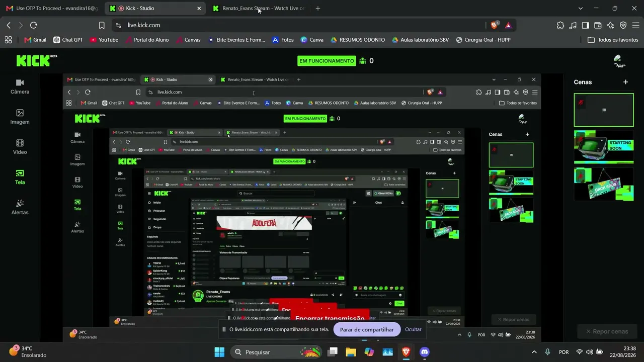Open File Explorer from the taskbar
Image resolution: width=644 pixels, height=362 pixels.
(x=351, y=352)
